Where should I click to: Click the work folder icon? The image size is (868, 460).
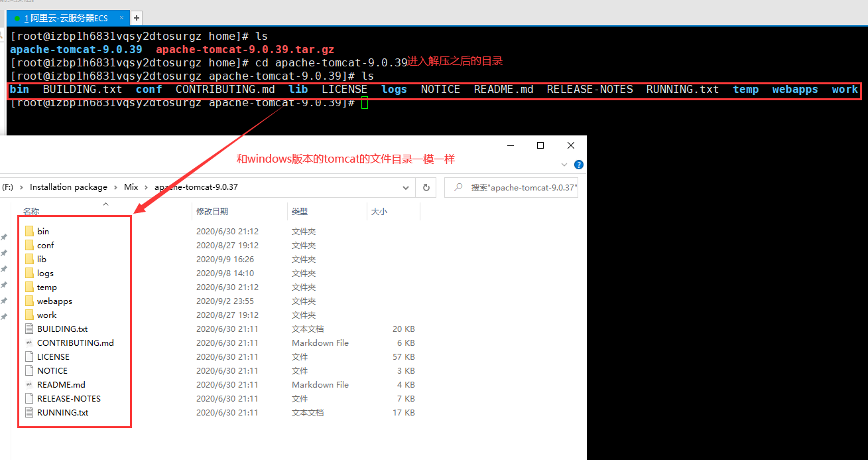click(29, 315)
